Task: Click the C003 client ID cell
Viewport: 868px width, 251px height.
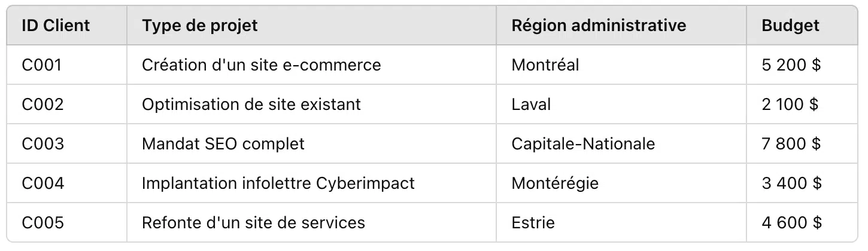Action: (66, 143)
